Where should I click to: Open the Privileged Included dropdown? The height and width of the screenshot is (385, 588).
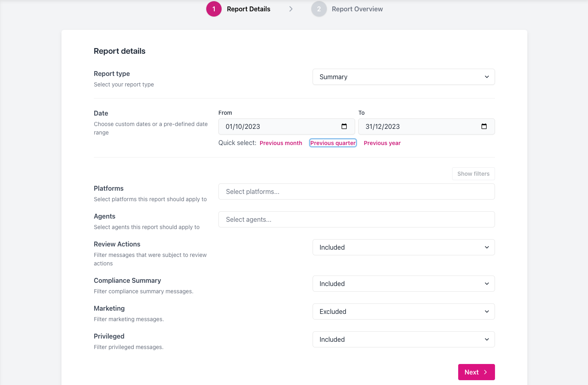(x=403, y=339)
